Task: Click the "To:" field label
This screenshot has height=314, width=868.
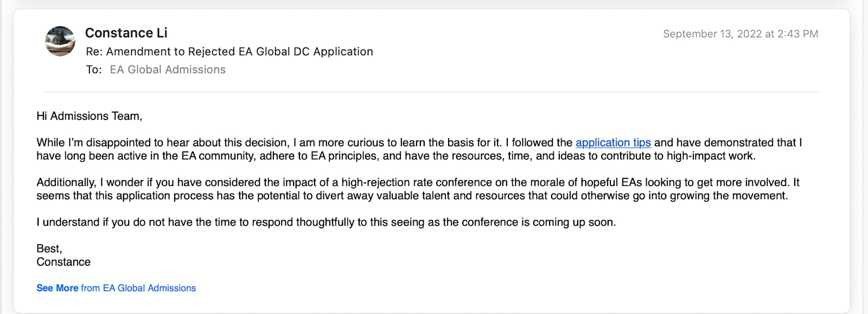Action: pos(93,69)
